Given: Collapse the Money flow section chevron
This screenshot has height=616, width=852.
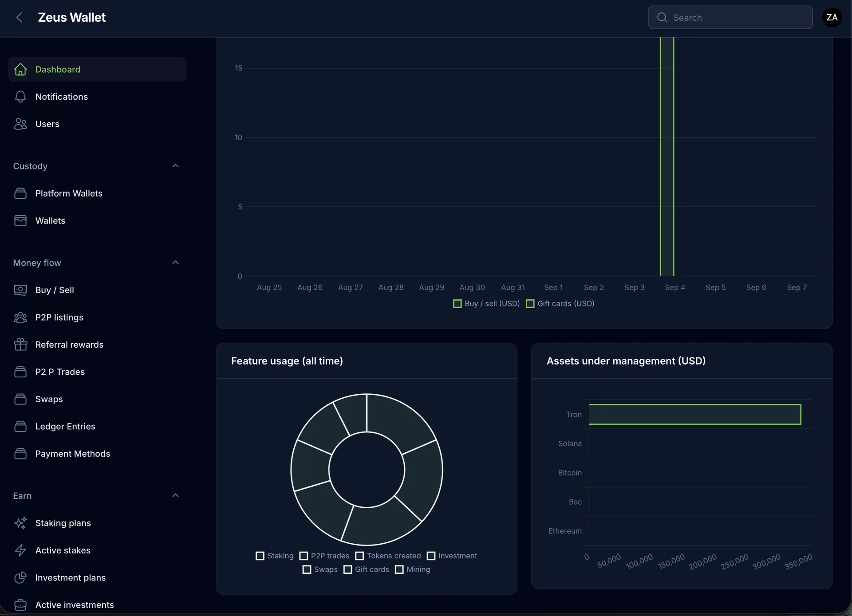Looking at the screenshot, I should click(175, 263).
